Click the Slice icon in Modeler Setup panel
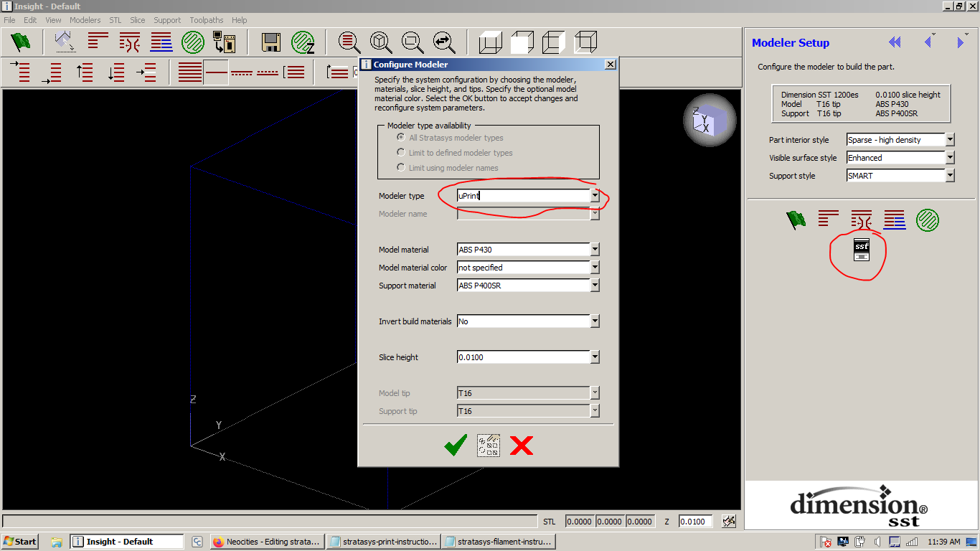The width and height of the screenshot is (980, 551). pyautogui.click(x=829, y=220)
